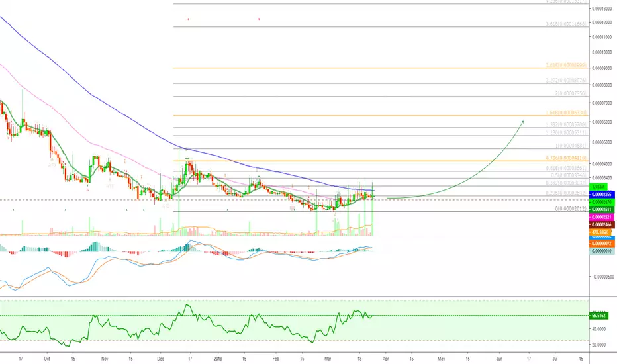This screenshot has width=617, height=364.
Task: Jump to Oct on the time axis
Action: (47, 359)
